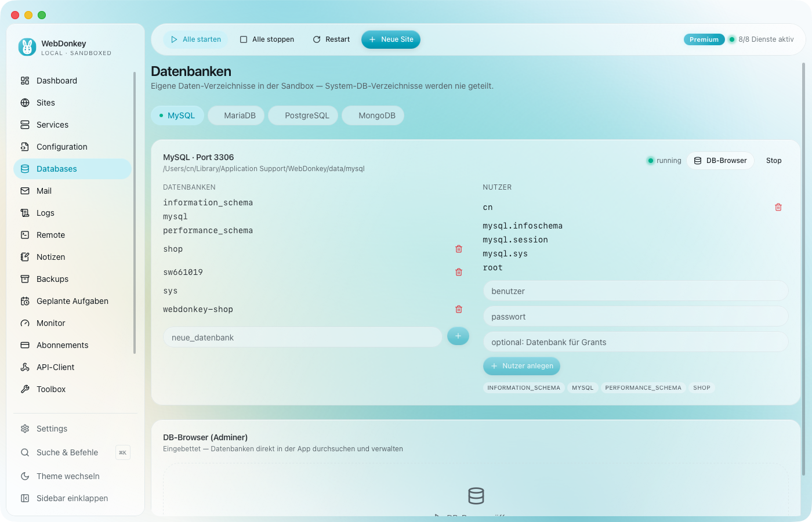
Task: Focus the passwort input field
Action: (636, 317)
